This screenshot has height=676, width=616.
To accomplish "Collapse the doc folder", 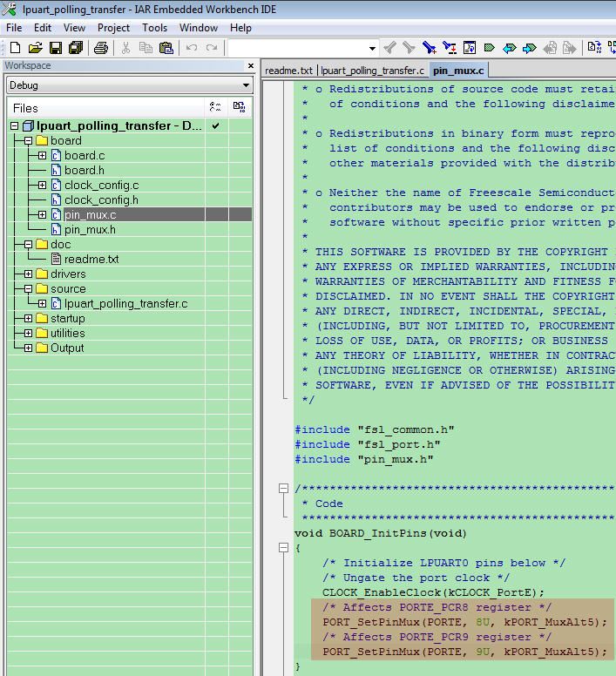I will pyautogui.click(x=28, y=245).
